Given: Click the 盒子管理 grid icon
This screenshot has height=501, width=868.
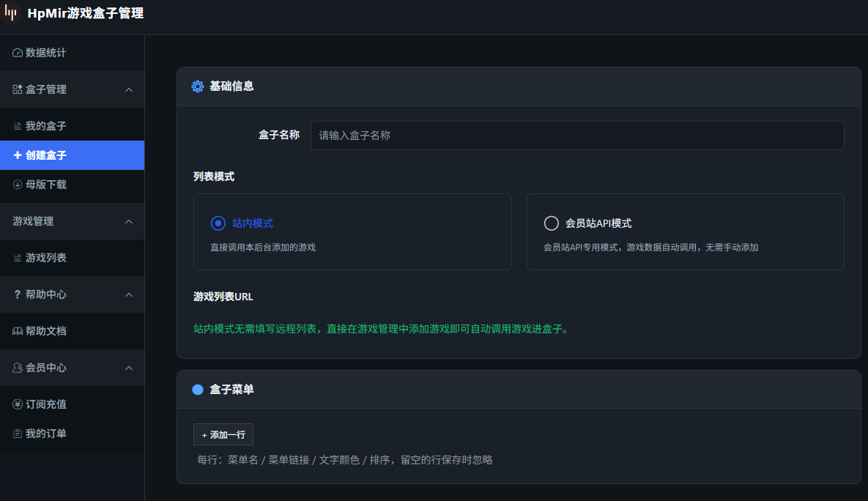Looking at the screenshot, I should [17, 89].
